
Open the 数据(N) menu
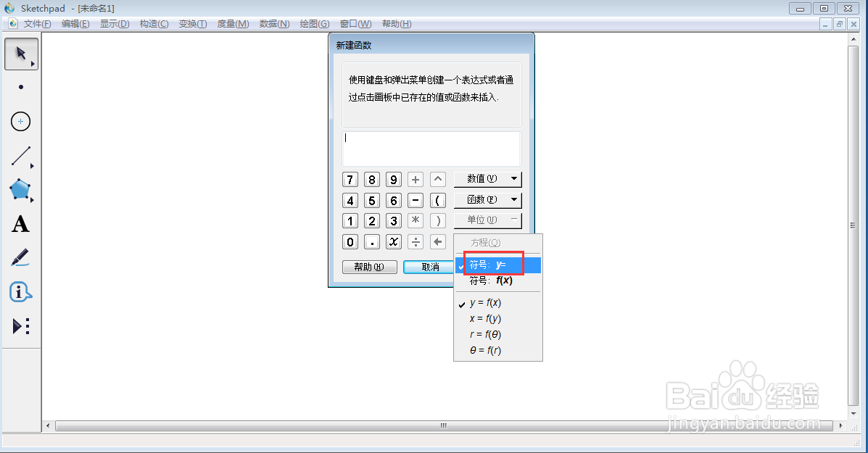275,24
